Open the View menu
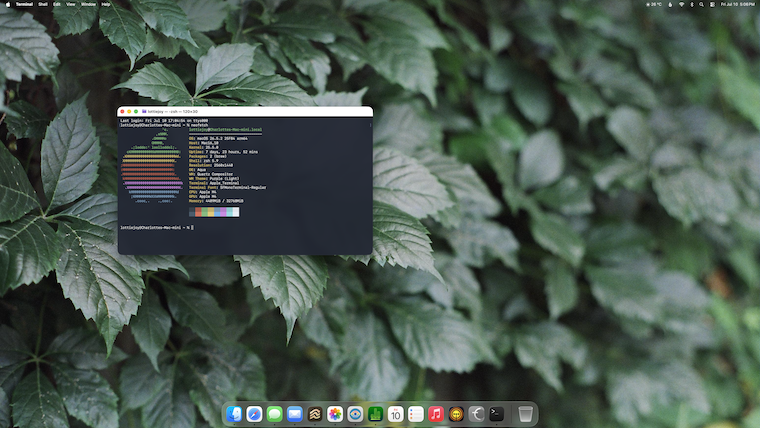This screenshot has width=760, height=428. pyautogui.click(x=71, y=4)
